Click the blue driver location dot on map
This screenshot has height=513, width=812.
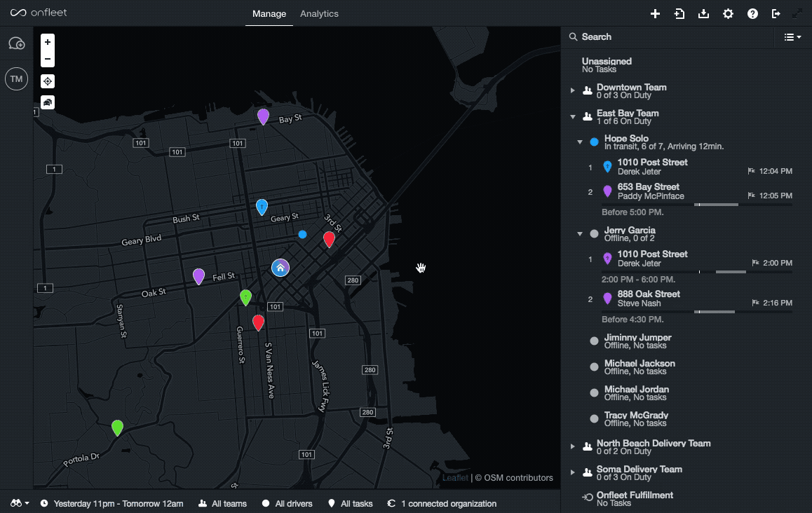tap(302, 235)
